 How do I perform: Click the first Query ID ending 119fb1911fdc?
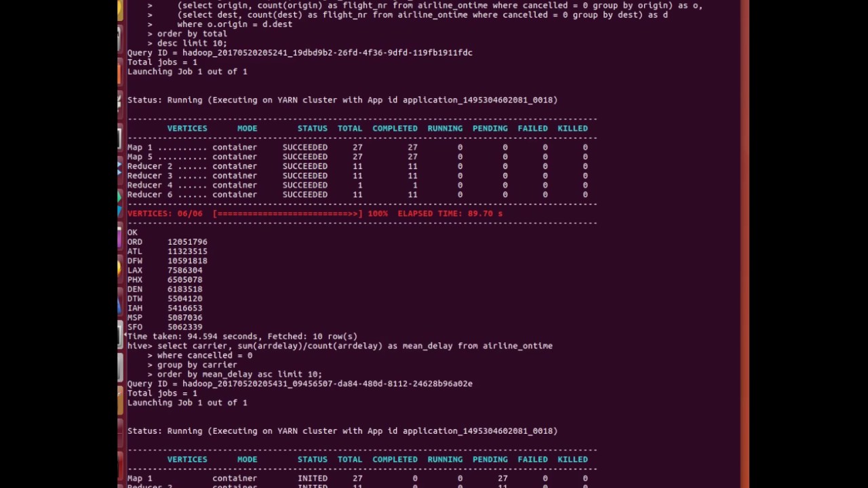coord(300,52)
